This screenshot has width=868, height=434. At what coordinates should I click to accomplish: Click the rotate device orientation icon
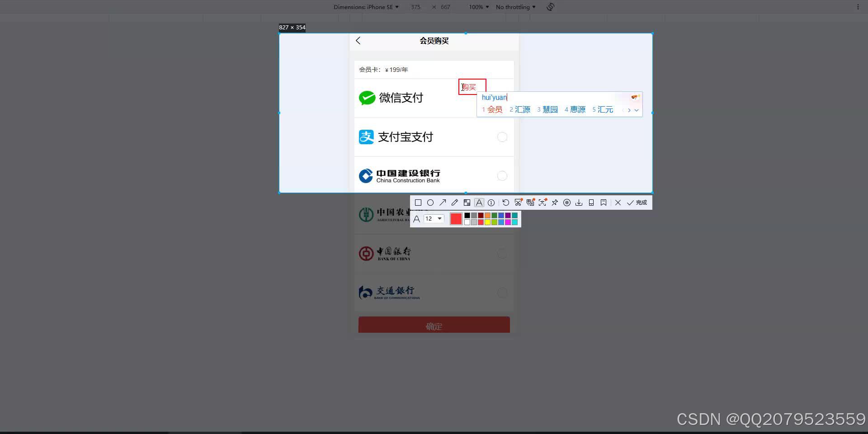tap(550, 7)
